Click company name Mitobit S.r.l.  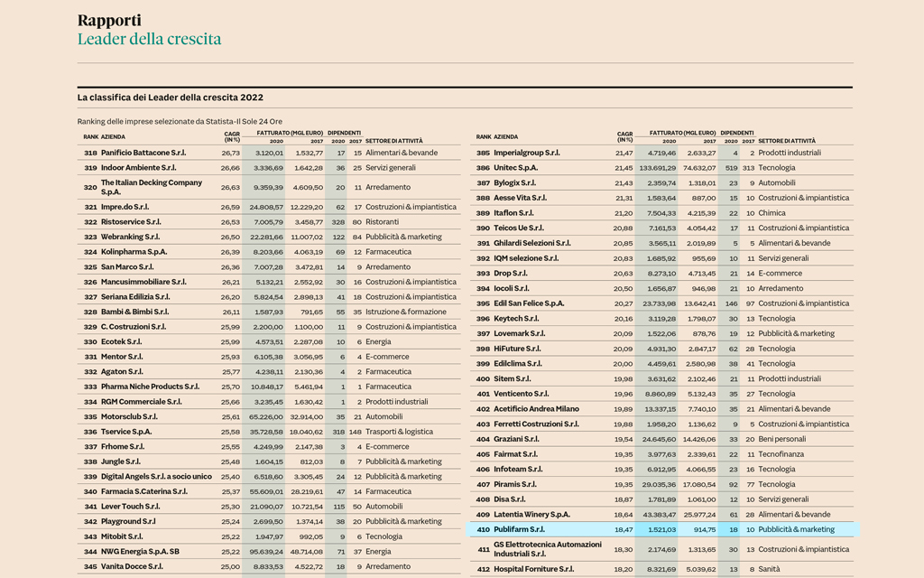coord(122,536)
